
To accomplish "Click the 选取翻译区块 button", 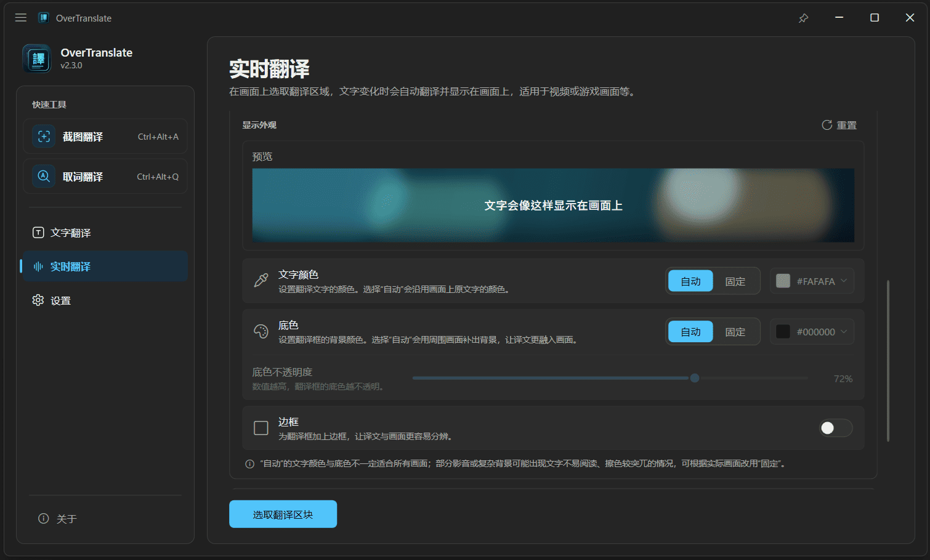I will coord(283,514).
